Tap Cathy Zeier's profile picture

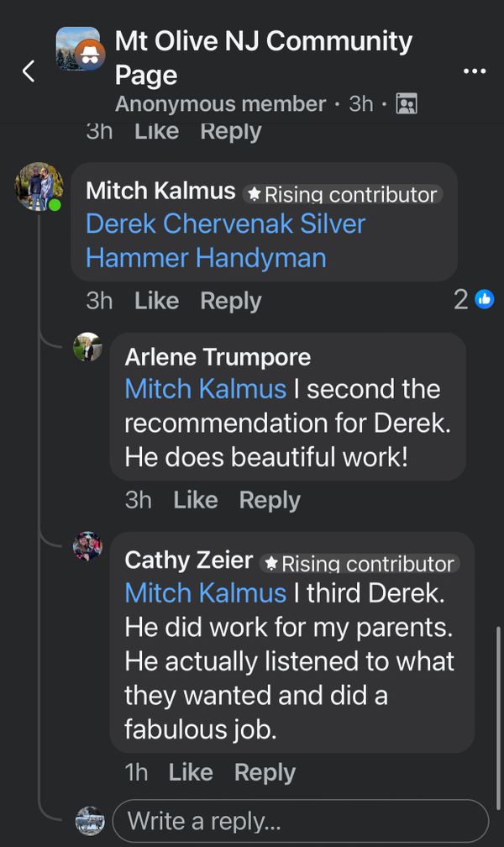87,545
